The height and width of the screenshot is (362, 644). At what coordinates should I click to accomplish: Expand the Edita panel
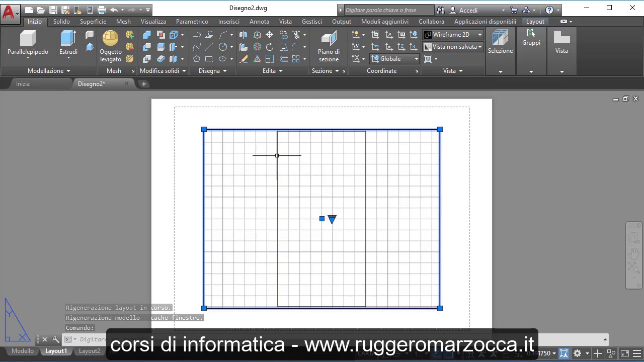(x=272, y=71)
